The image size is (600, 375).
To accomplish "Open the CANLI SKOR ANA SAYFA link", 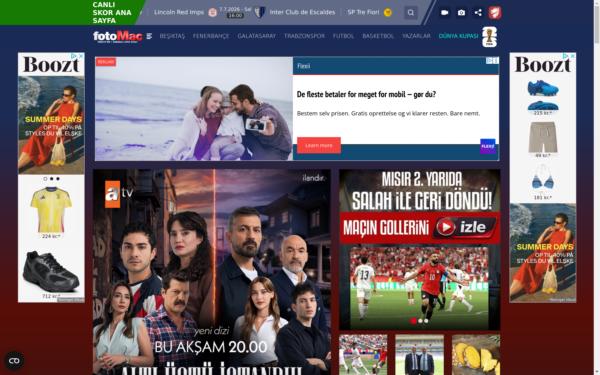I will [x=112, y=13].
